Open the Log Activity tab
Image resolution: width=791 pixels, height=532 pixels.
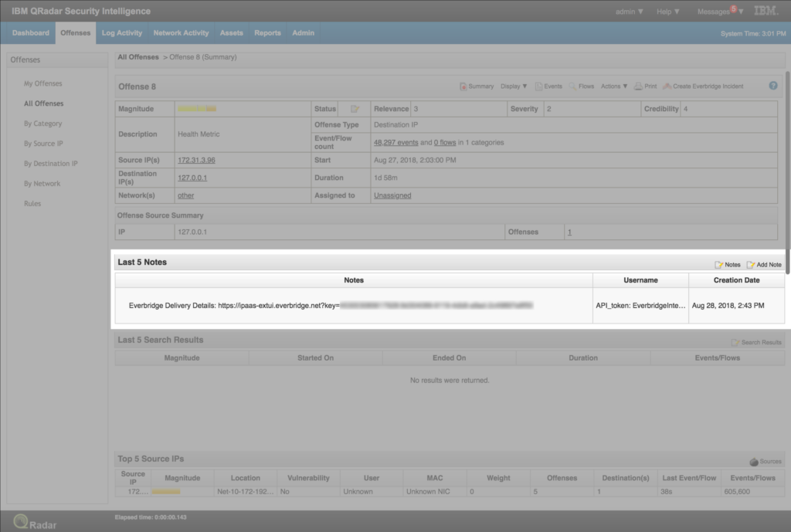point(122,32)
